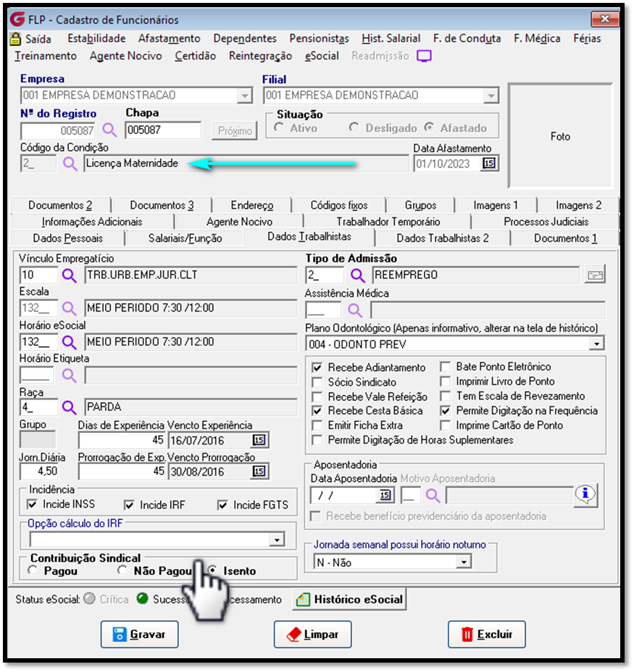Click the Próximo button
This screenshot has height=672, width=634.
click(x=235, y=130)
